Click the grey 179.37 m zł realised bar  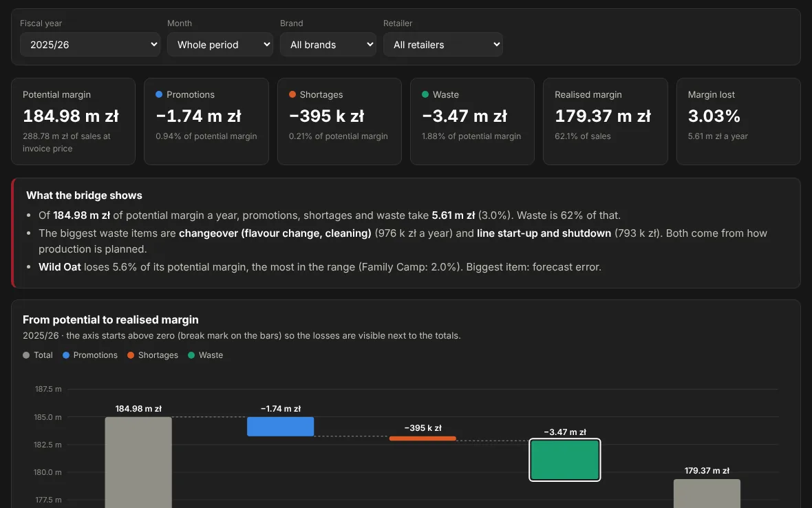tap(707, 494)
